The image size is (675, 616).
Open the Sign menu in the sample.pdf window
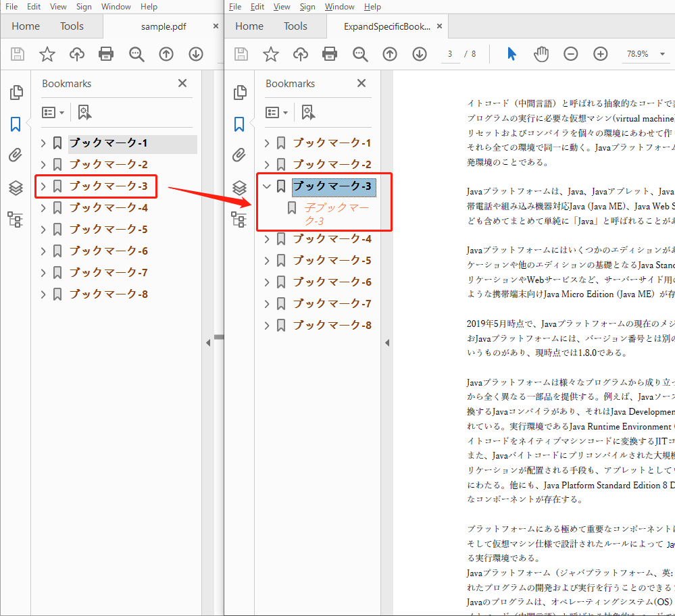pos(84,7)
